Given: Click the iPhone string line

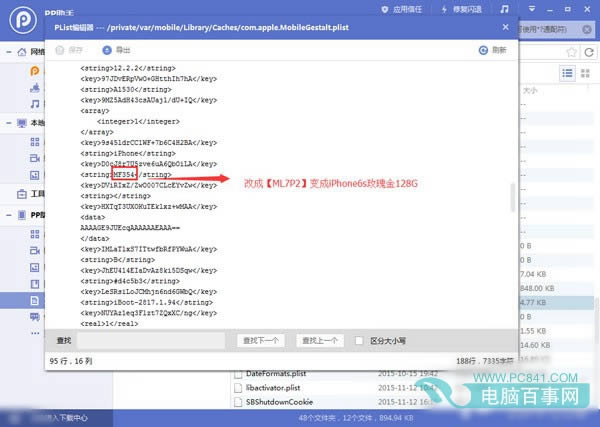Looking at the screenshot, I should pyautogui.click(x=128, y=153).
